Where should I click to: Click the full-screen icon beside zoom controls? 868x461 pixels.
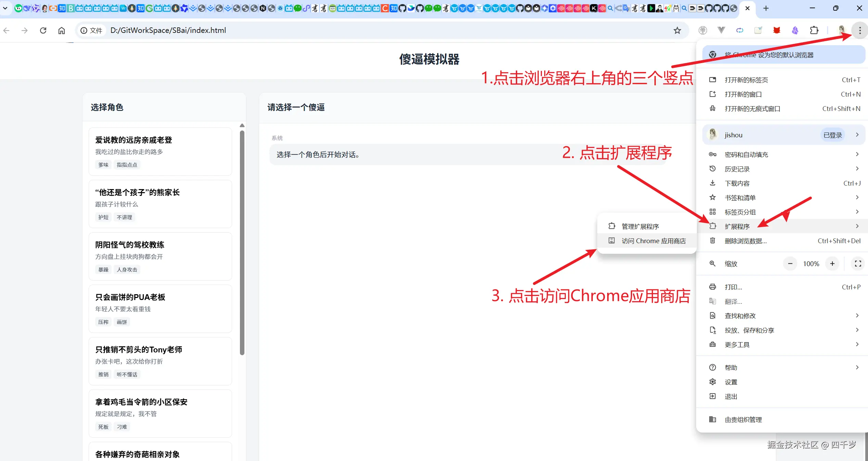[857, 264]
